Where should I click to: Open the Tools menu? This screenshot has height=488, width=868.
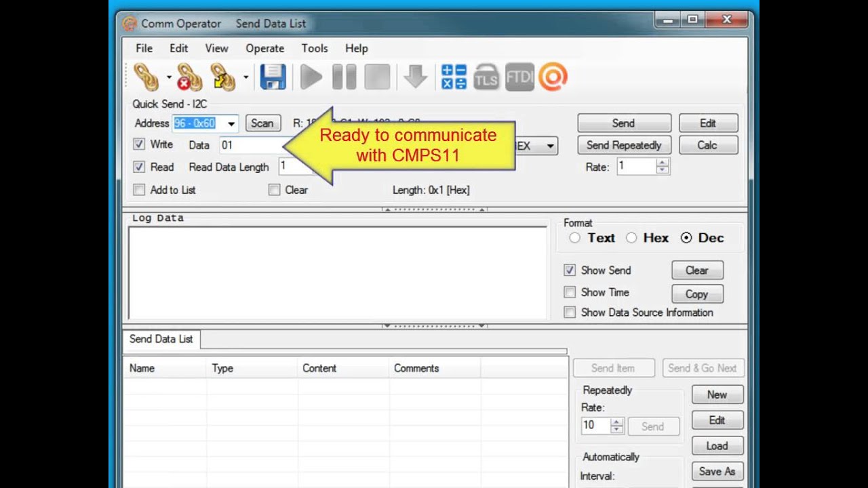coord(315,48)
